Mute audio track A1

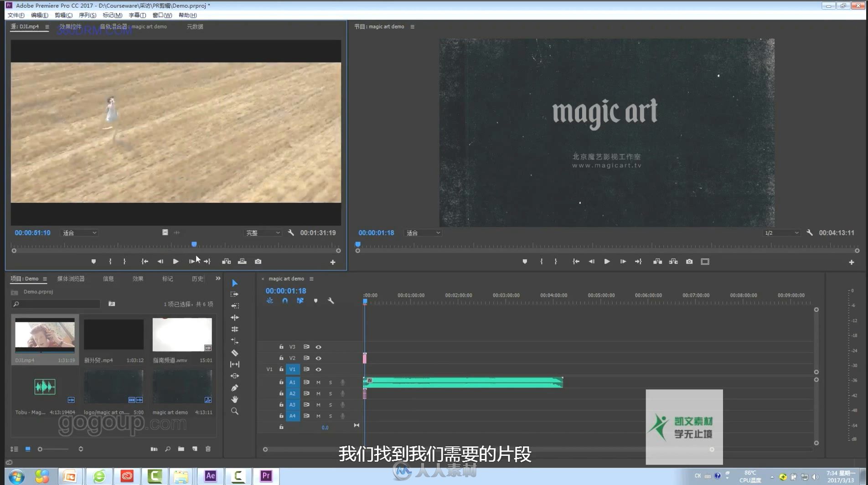click(318, 382)
